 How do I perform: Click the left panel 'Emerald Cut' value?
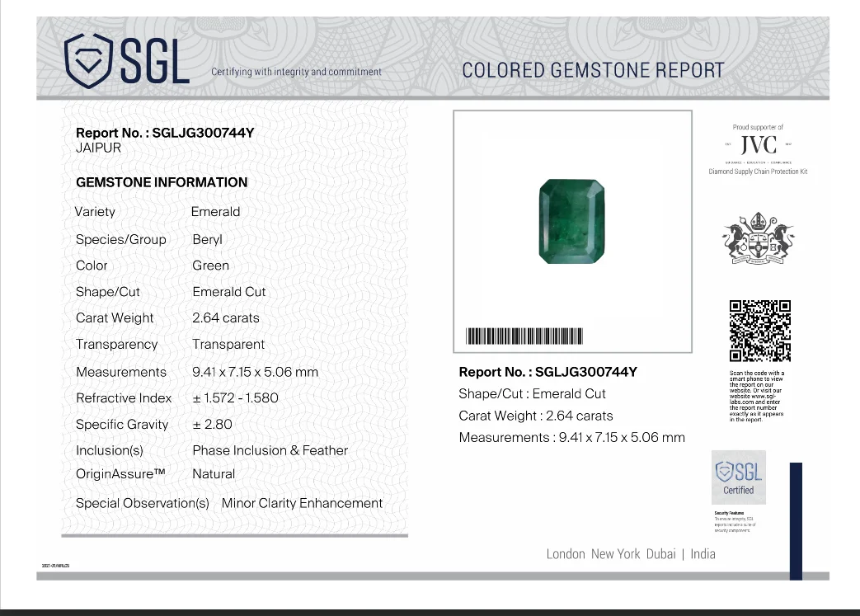click(x=228, y=292)
